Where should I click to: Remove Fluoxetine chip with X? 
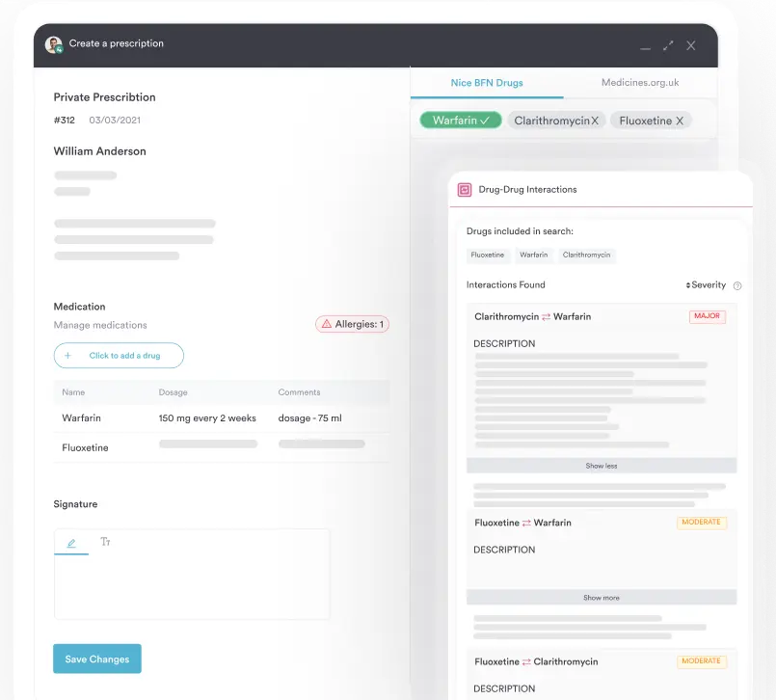pyautogui.click(x=680, y=121)
